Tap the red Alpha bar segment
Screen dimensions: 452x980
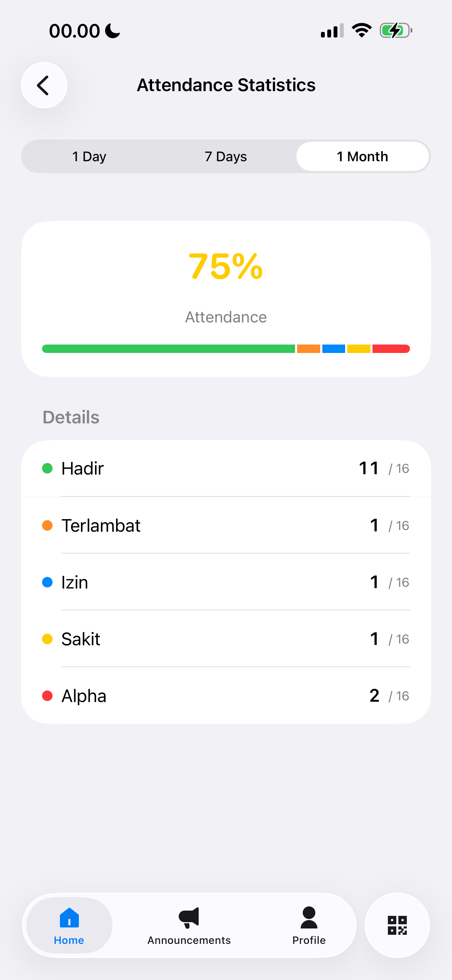coord(391,349)
